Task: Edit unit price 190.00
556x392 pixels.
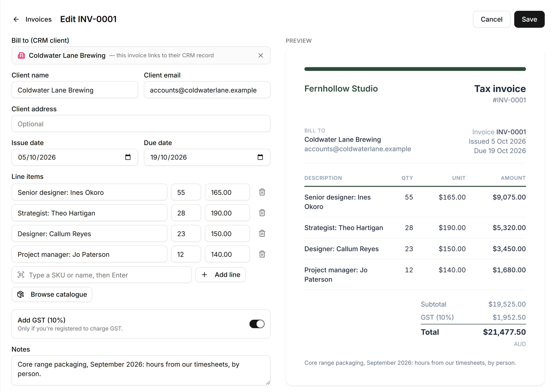Action: click(x=227, y=213)
